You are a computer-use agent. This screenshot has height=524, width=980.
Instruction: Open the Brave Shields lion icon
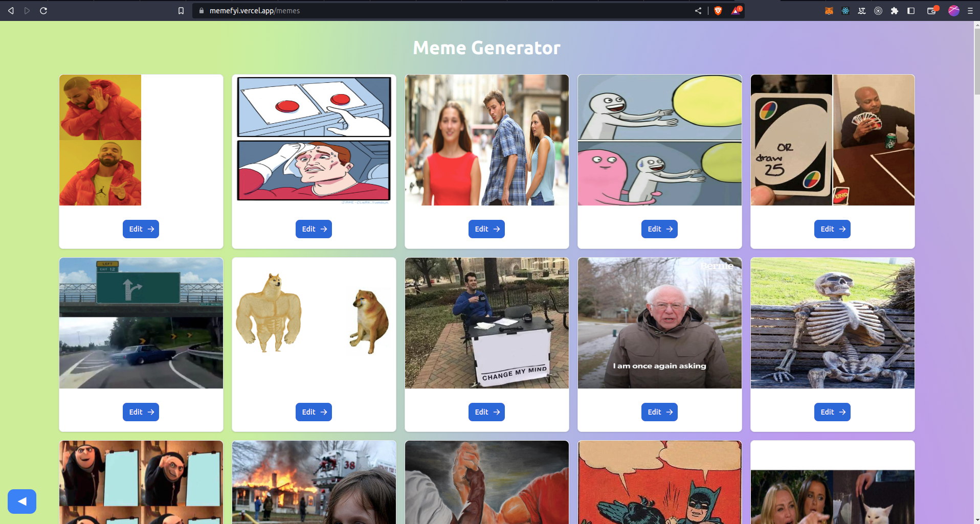(718, 11)
